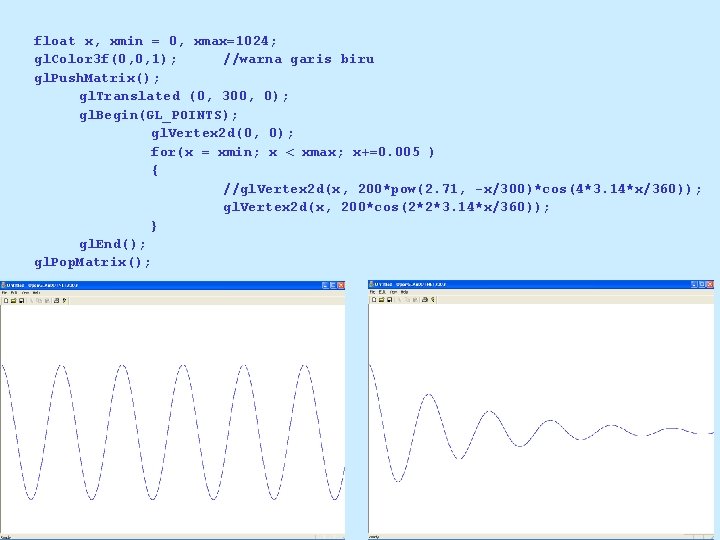Click the right window's title bar text

point(411,284)
